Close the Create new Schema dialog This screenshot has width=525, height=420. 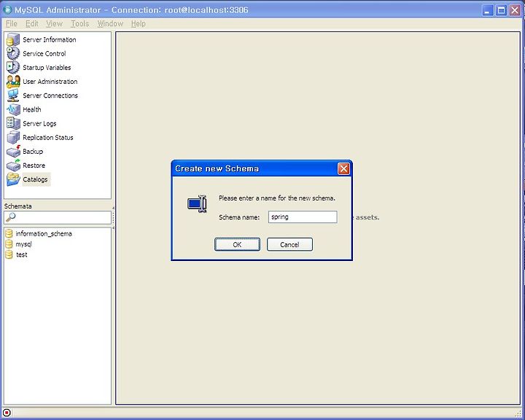(x=343, y=169)
